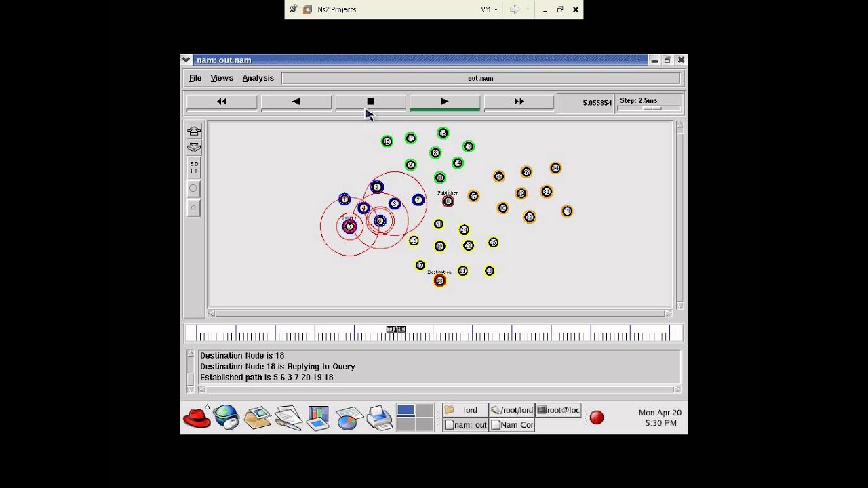Click the zoom in arrow tool
Viewport: 868px width, 488px height.
[x=194, y=131]
